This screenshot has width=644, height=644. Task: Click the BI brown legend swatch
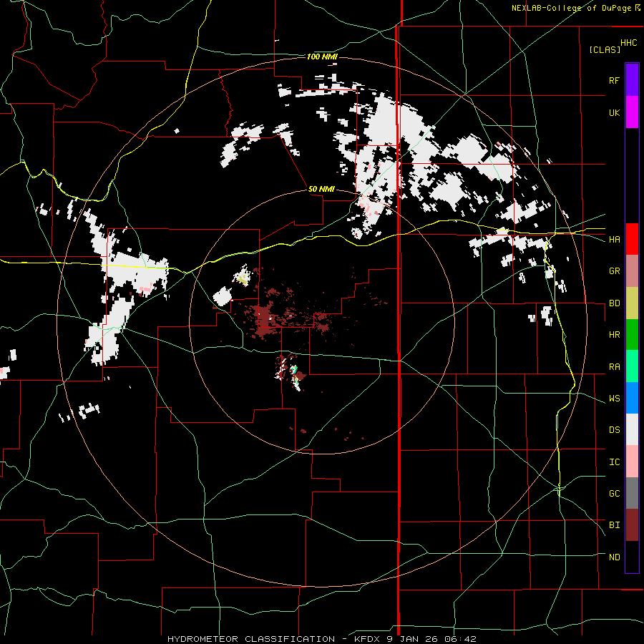632,525
